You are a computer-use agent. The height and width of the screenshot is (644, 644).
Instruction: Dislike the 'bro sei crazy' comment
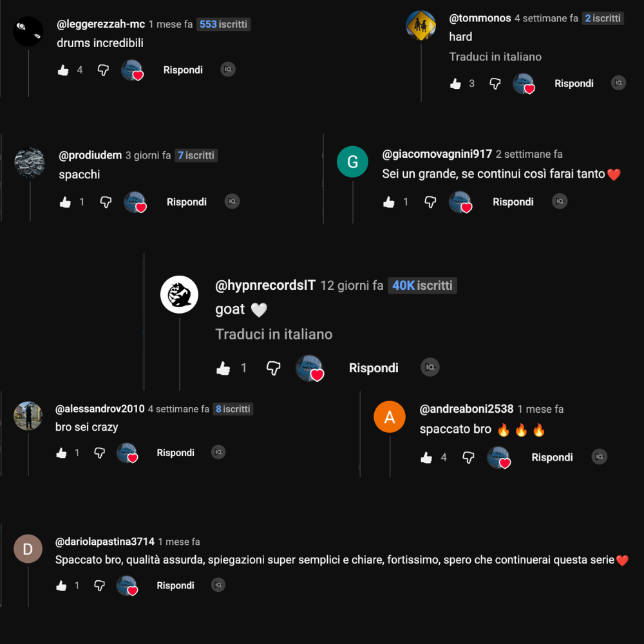[99, 453]
